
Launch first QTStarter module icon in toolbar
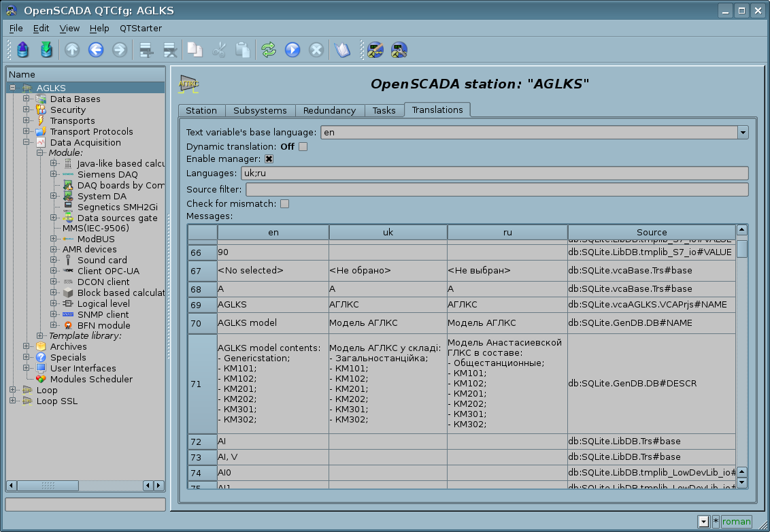pyautogui.click(x=375, y=50)
